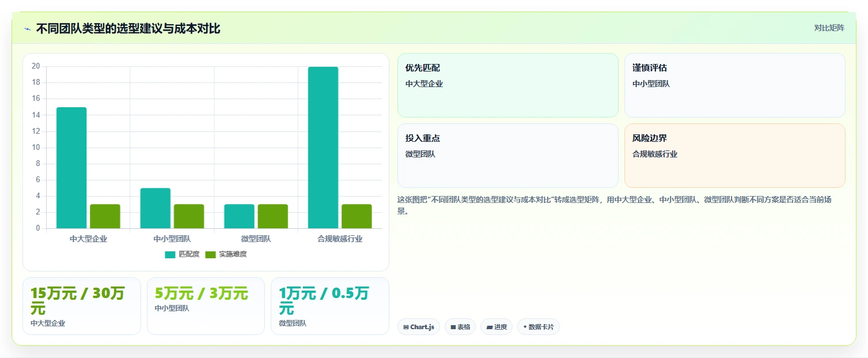The height and width of the screenshot is (358, 868).
Task: Toggle the 匹配度 legend item
Action: 182,254
